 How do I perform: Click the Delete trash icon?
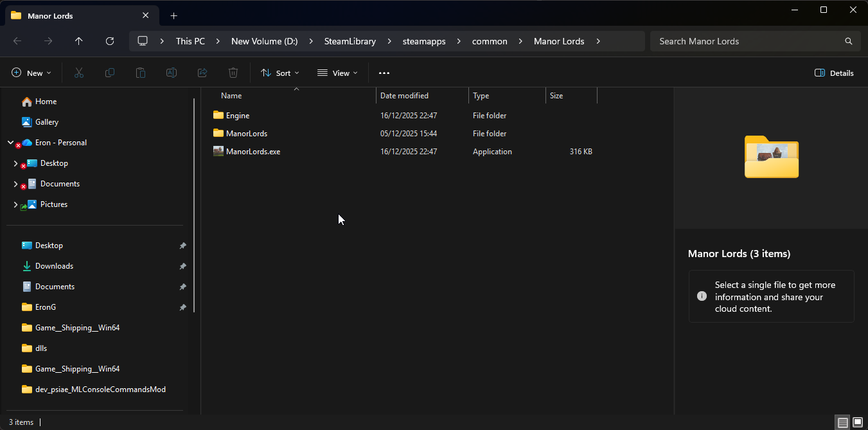point(233,73)
